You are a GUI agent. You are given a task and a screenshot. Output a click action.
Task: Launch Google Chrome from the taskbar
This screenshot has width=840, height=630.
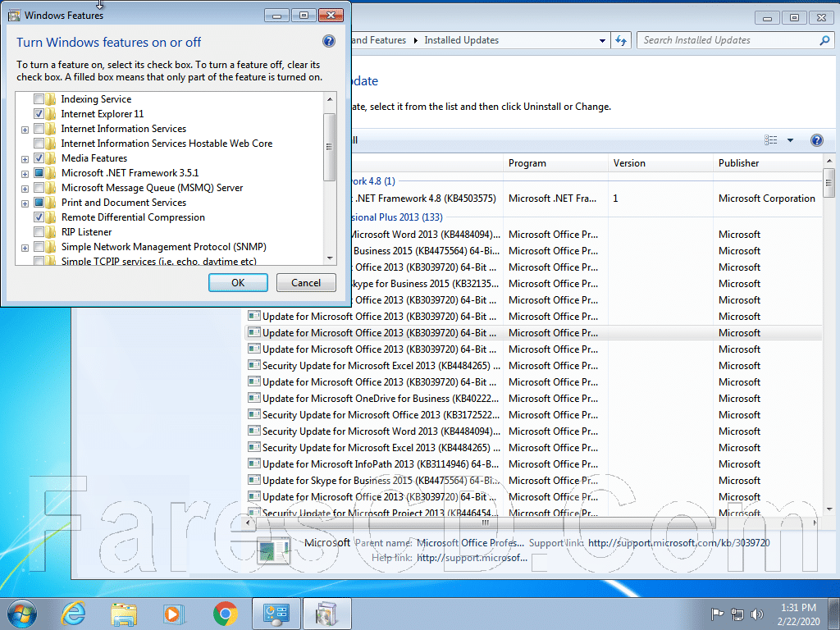click(x=225, y=614)
